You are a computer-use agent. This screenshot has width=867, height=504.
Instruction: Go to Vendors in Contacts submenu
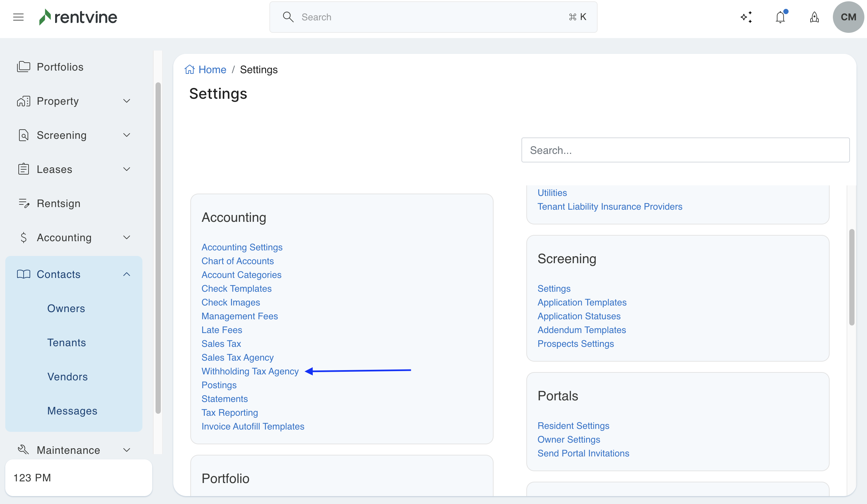click(x=67, y=376)
